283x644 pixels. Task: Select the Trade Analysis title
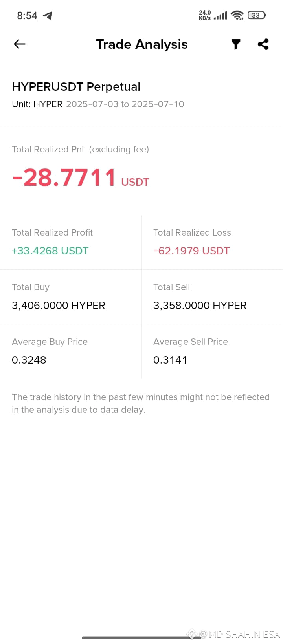coord(142,44)
